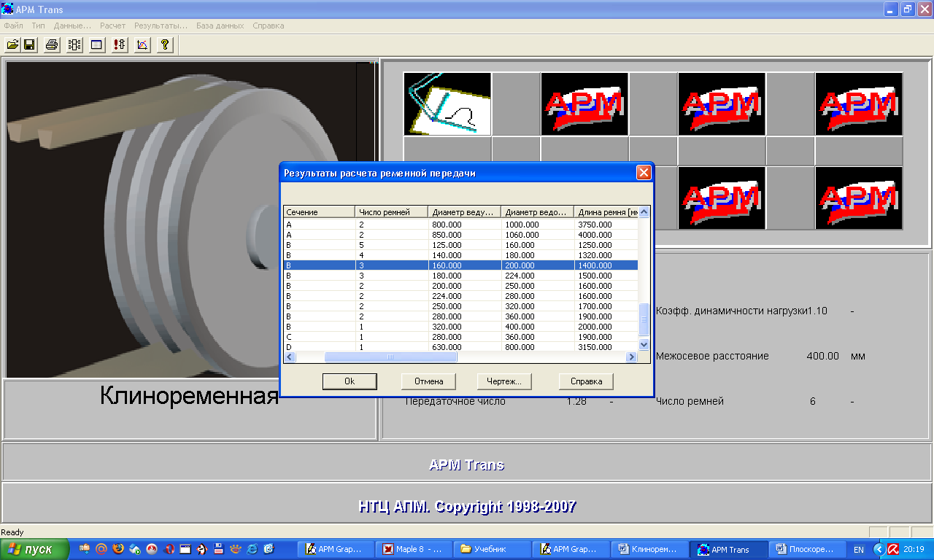Click the Save floppy disk icon

pyautogui.click(x=29, y=45)
